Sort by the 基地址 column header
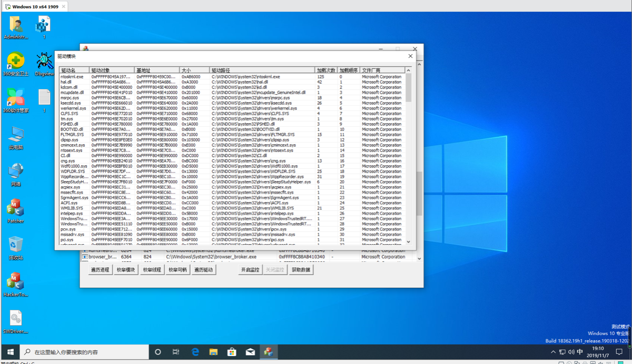632x364 pixels. pos(157,70)
